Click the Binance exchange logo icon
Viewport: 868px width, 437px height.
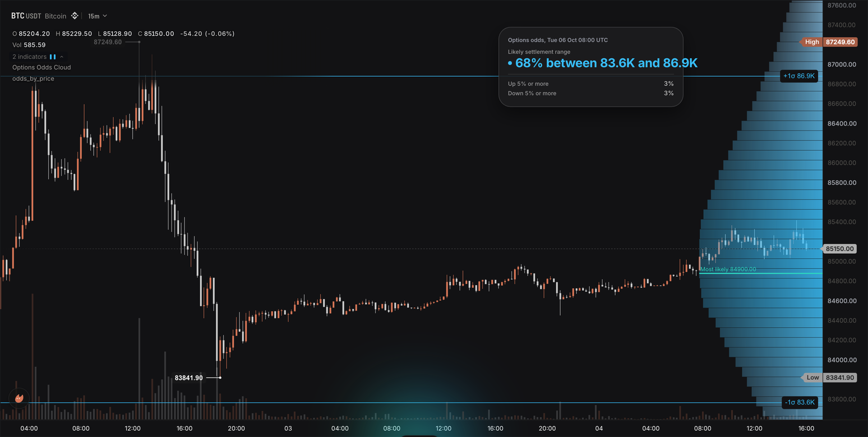pyautogui.click(x=74, y=16)
